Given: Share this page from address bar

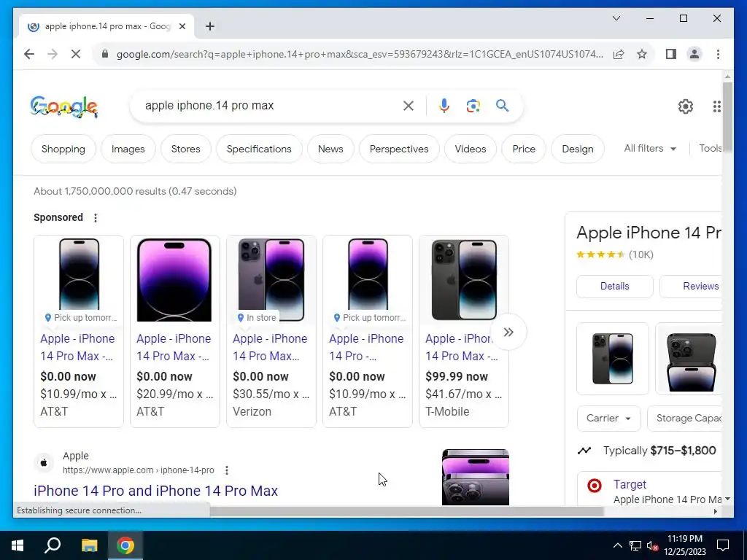Looking at the screenshot, I should (619, 54).
